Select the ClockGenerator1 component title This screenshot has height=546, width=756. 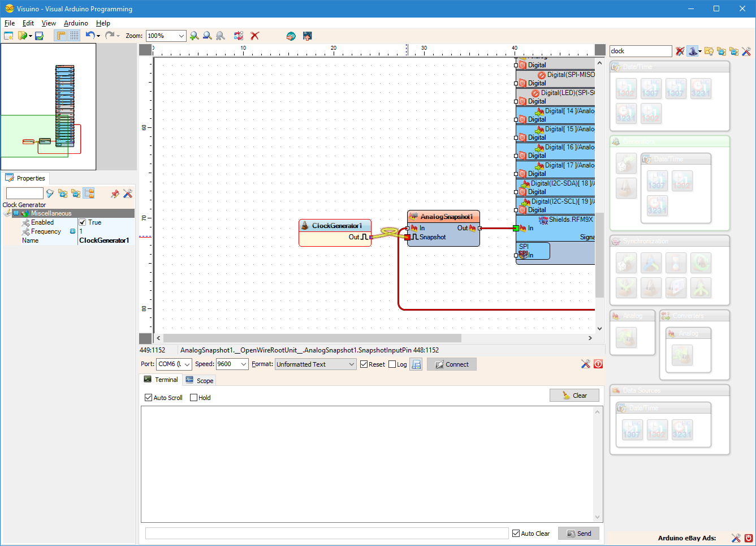click(337, 226)
